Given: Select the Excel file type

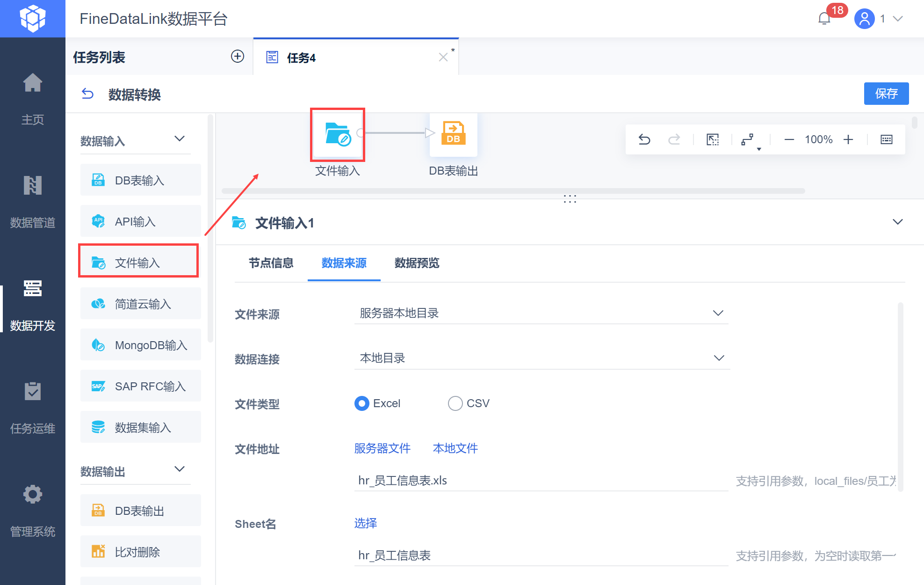Looking at the screenshot, I should (x=362, y=403).
